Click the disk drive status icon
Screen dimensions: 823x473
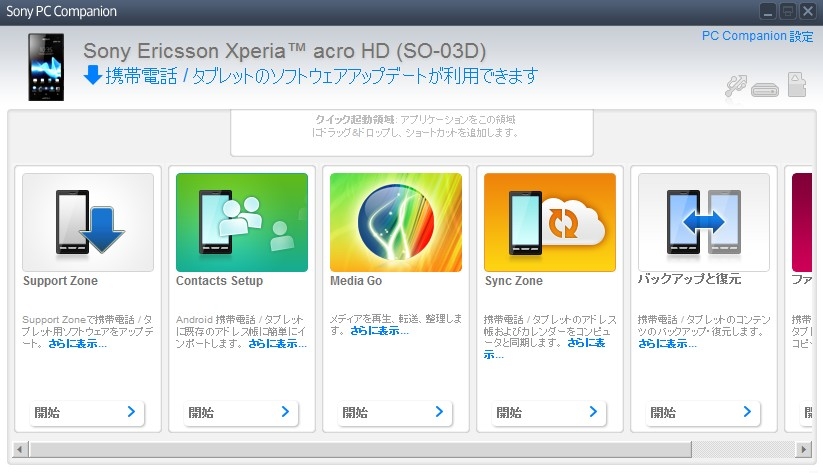[765, 90]
